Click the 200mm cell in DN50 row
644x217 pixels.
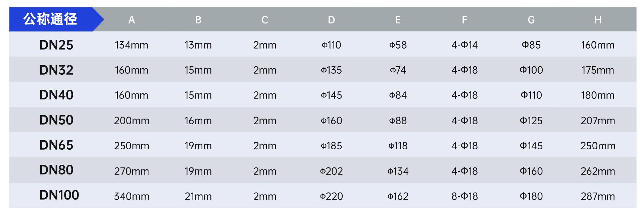(132, 121)
